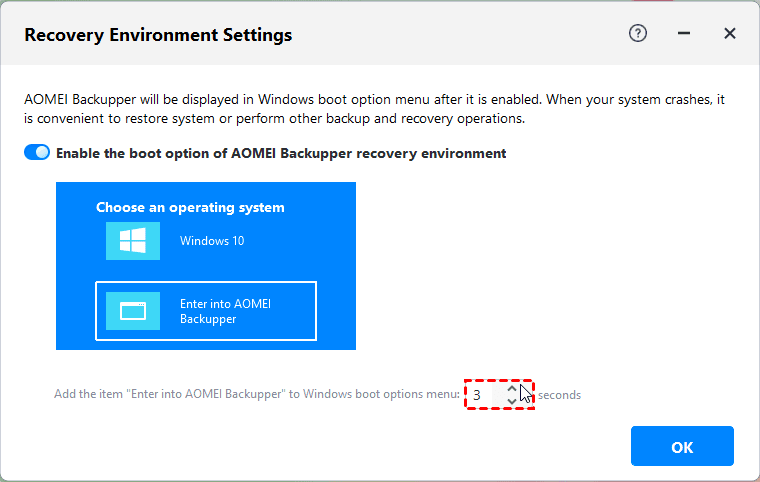Select the "Enter into AOMEI Backupper" entry text
760x482 pixels.
[x=225, y=311]
